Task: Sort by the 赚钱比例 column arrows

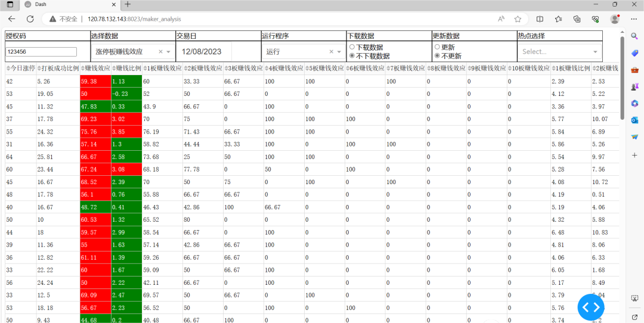Action: [114, 69]
